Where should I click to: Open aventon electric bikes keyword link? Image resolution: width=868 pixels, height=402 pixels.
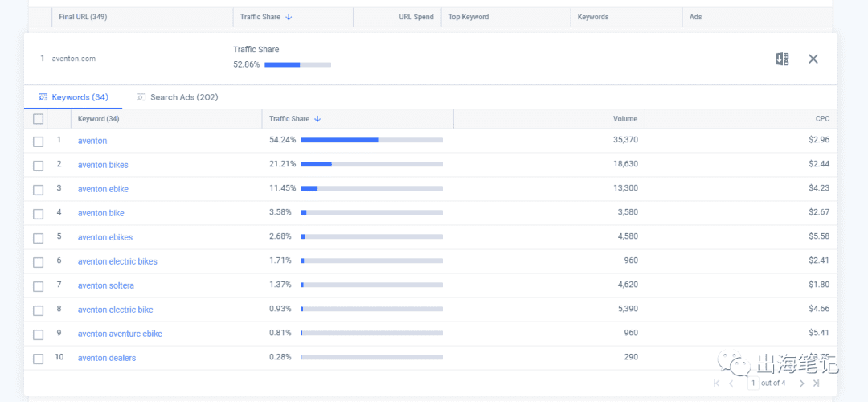(117, 261)
